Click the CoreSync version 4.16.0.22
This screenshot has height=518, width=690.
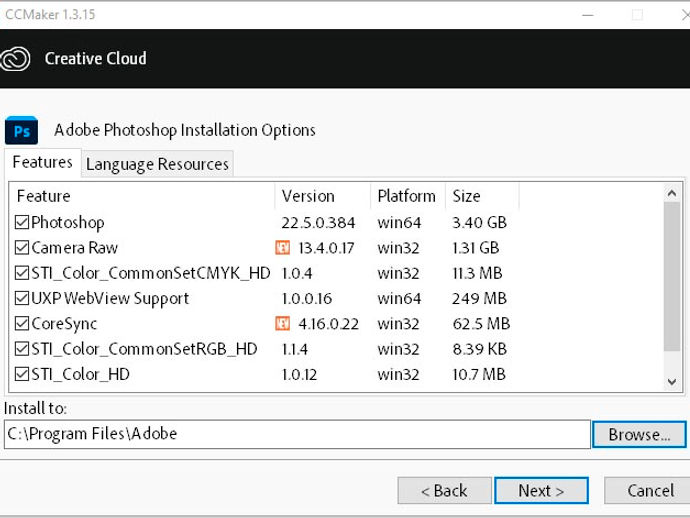[328, 324]
